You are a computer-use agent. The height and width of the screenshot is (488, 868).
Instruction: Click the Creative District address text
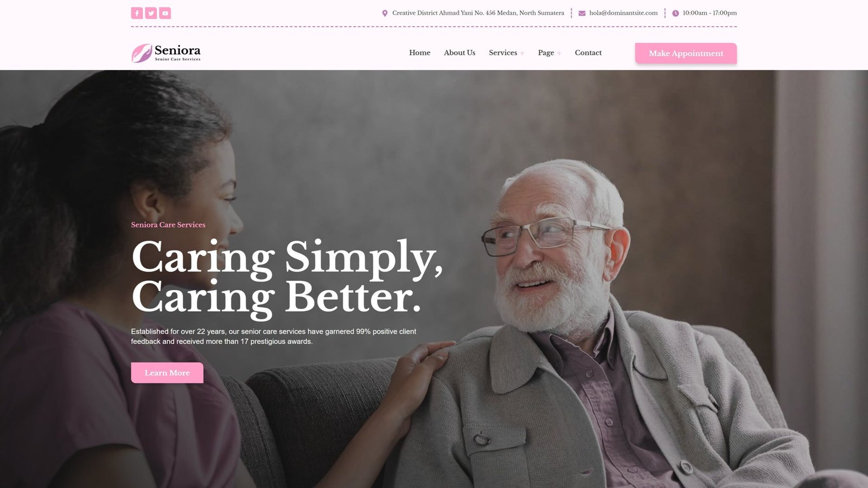tap(478, 13)
